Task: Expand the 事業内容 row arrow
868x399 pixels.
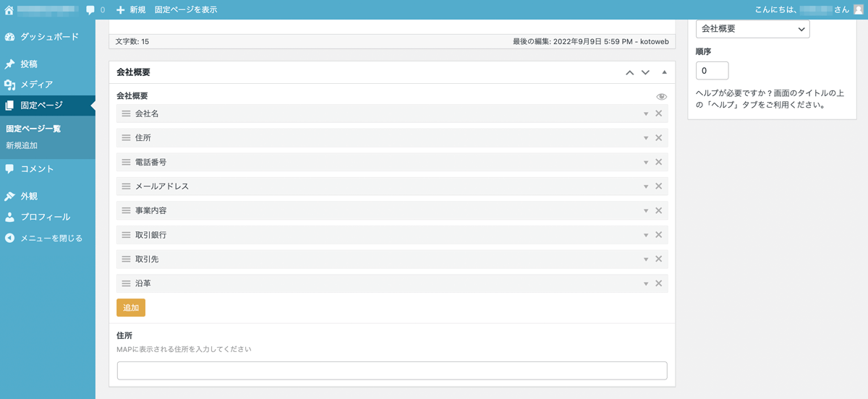Action: (646, 211)
